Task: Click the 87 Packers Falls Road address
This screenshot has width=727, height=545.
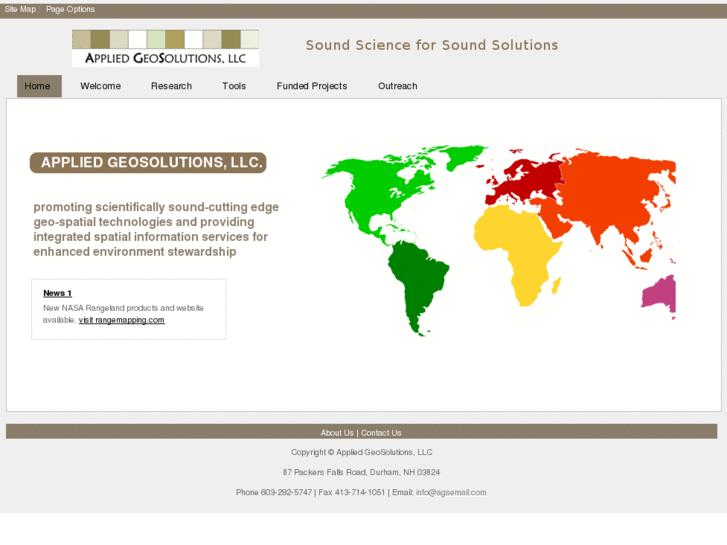Action: [361, 472]
